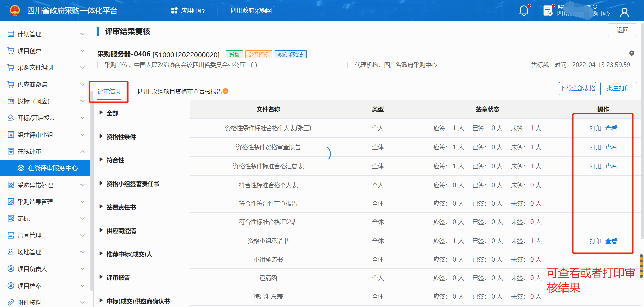Click the 下载全部表格 button
The width and height of the screenshot is (644, 307).
point(578,88)
